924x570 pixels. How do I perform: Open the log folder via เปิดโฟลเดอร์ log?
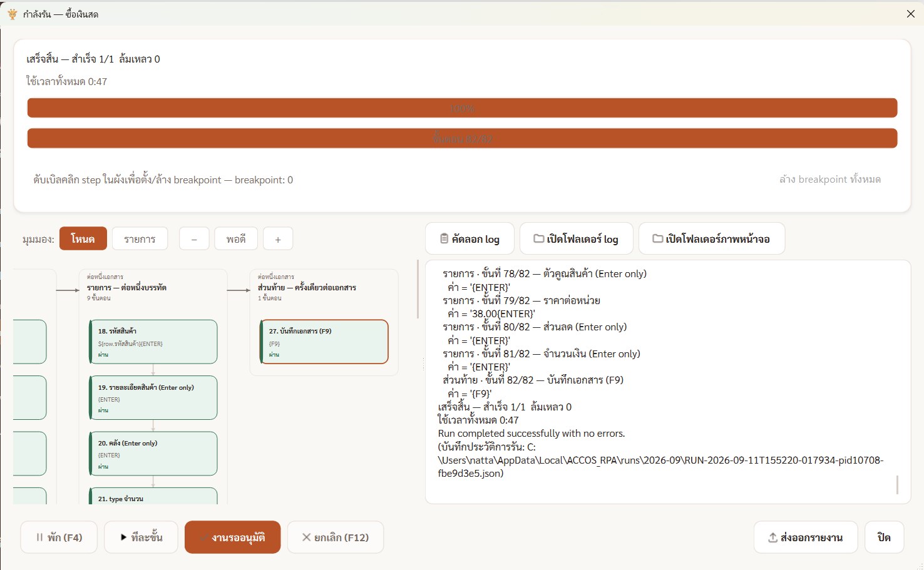pyautogui.click(x=576, y=238)
